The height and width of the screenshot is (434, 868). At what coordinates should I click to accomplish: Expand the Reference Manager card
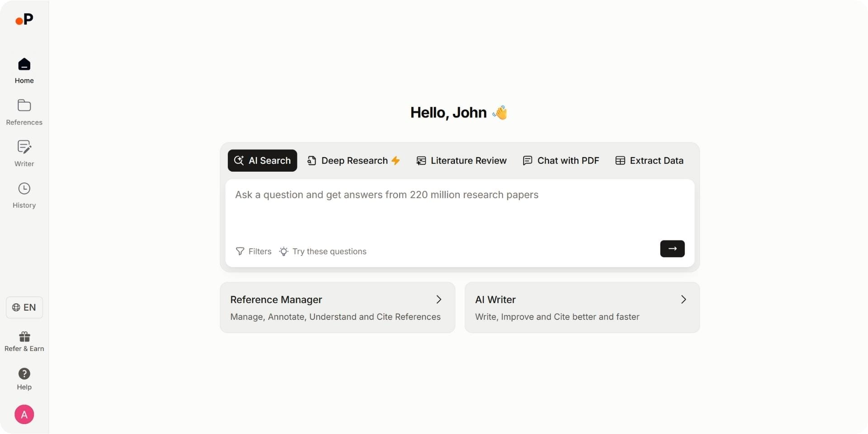click(x=439, y=299)
